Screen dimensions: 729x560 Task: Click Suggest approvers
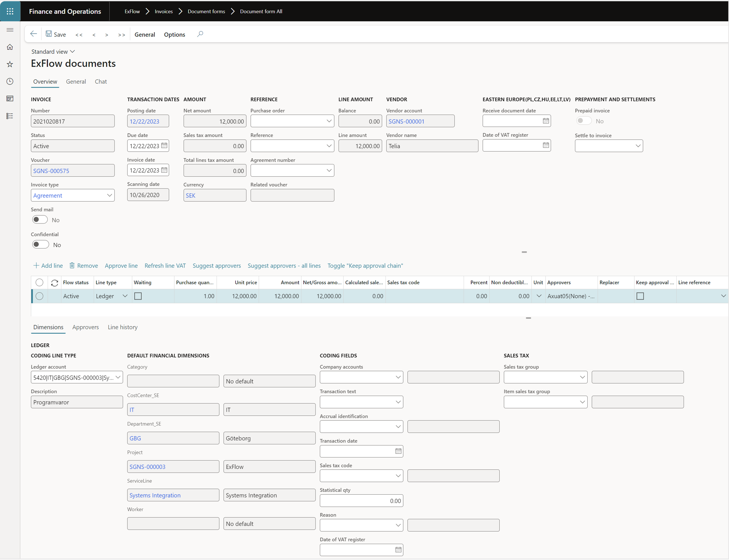click(x=217, y=266)
